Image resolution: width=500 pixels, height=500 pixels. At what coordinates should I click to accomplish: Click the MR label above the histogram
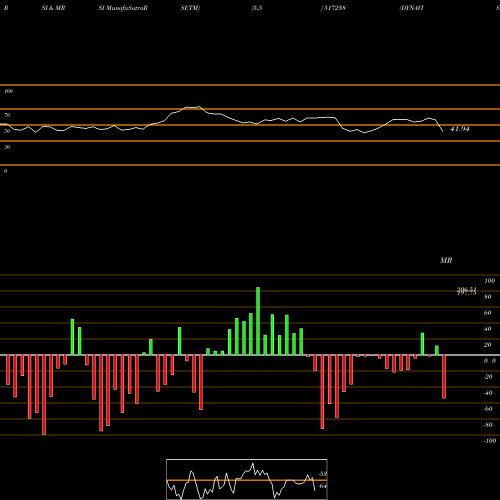[446, 260]
